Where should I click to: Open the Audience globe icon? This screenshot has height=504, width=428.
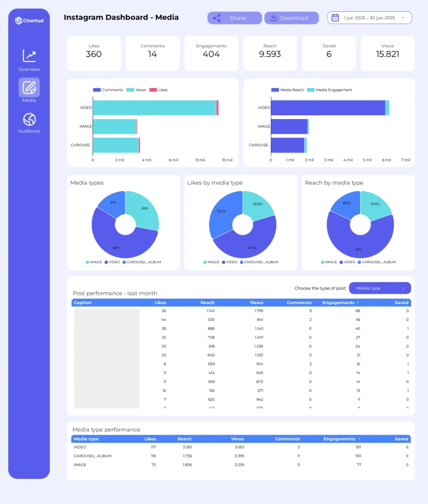click(29, 120)
